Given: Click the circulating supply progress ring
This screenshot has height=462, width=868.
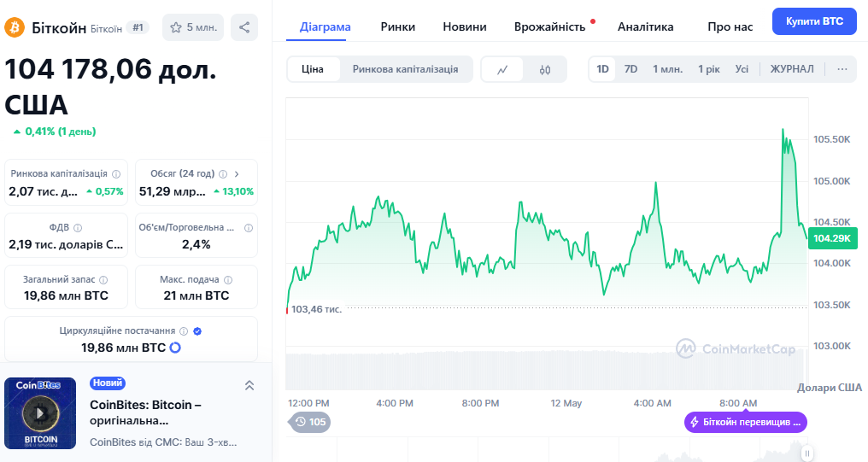Looking at the screenshot, I should click(175, 348).
